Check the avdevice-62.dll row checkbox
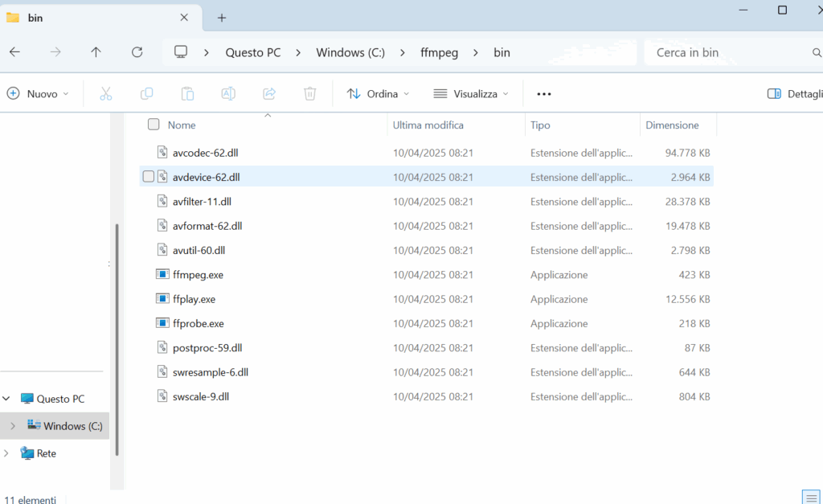This screenshot has height=504, width=823. (x=149, y=176)
